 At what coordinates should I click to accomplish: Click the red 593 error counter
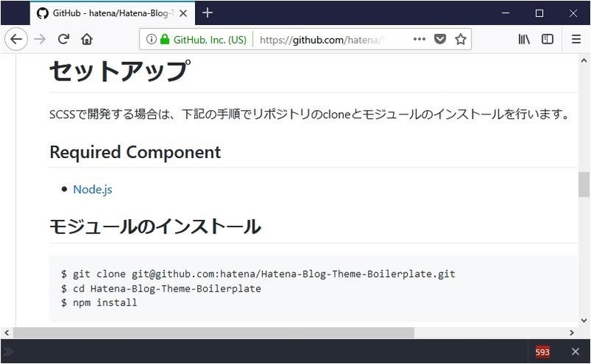pyautogui.click(x=542, y=352)
